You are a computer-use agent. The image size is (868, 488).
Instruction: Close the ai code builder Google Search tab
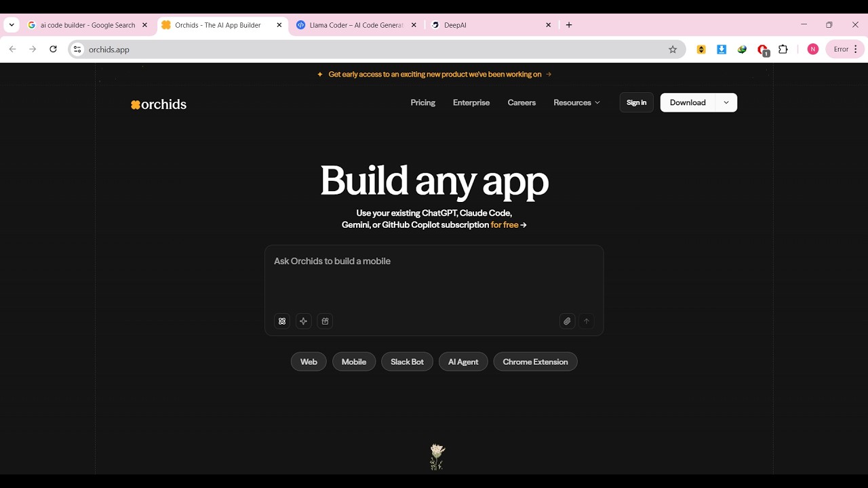coord(144,25)
